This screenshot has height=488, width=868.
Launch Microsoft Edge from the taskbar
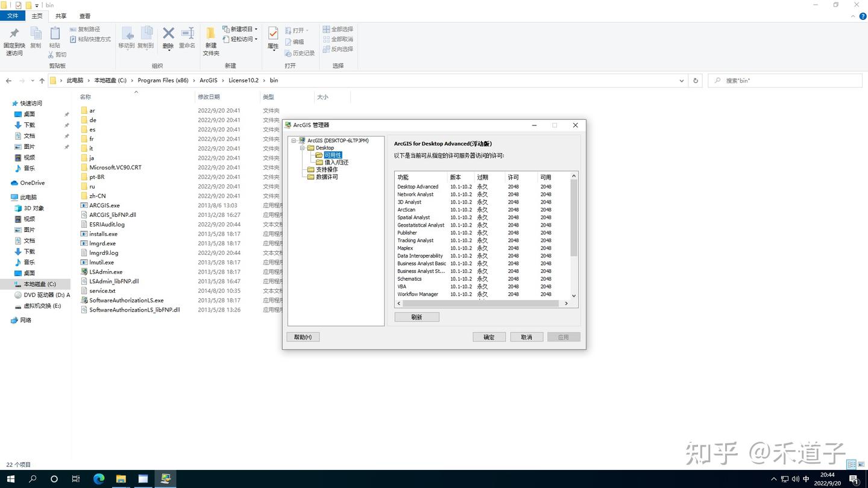click(x=98, y=479)
